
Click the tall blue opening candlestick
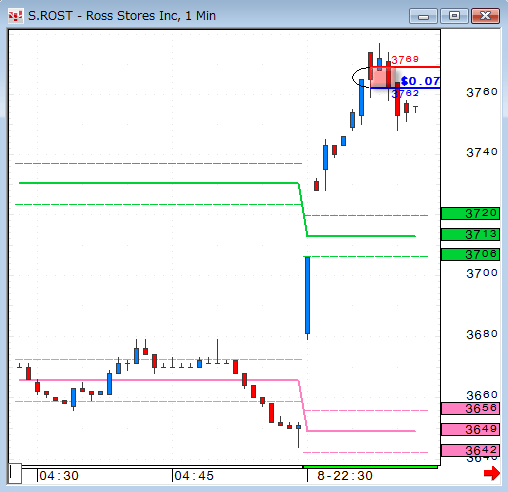[x=307, y=295]
